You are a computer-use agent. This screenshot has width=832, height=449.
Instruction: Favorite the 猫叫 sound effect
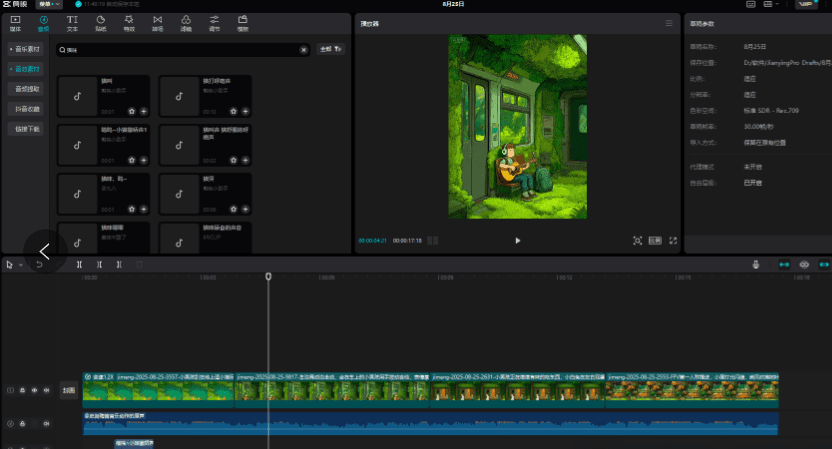[132, 111]
